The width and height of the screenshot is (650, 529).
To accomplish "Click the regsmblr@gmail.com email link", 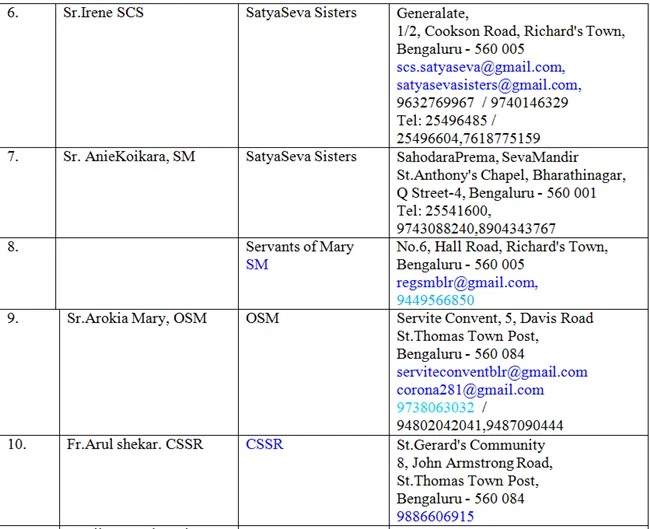I will [x=467, y=283].
